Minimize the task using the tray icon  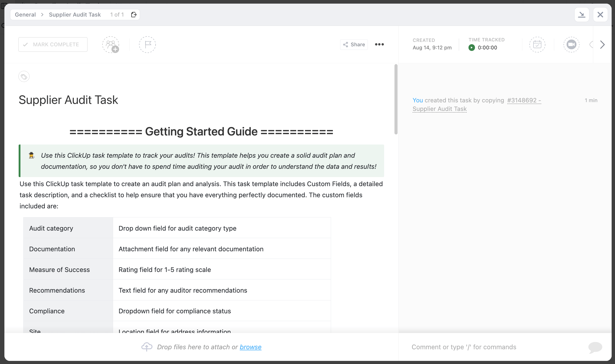pos(582,15)
